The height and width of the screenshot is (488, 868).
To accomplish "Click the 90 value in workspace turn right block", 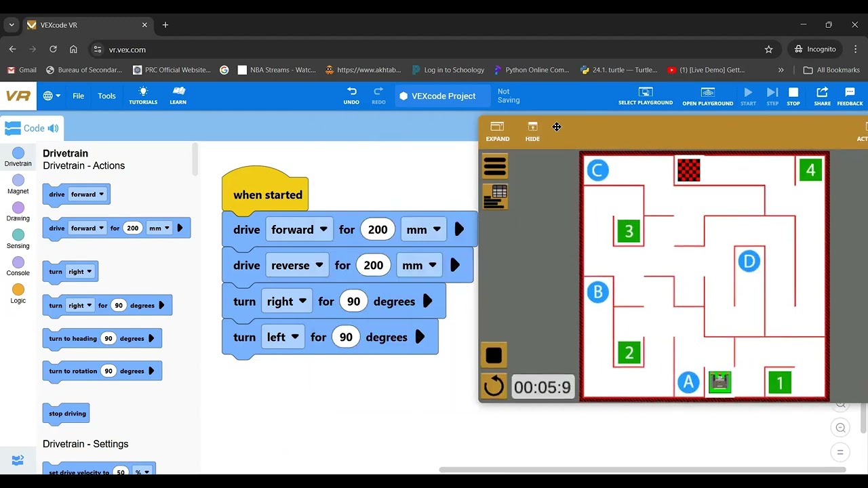I will [x=353, y=302].
